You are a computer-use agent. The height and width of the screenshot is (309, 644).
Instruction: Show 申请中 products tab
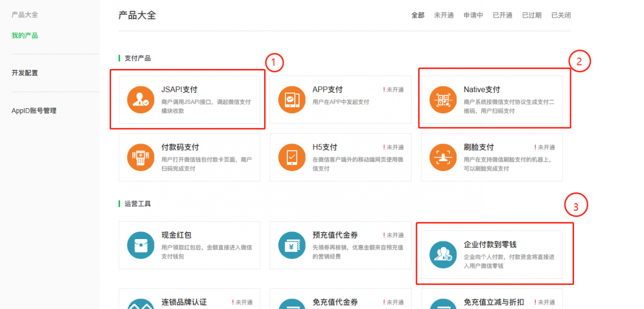click(473, 15)
